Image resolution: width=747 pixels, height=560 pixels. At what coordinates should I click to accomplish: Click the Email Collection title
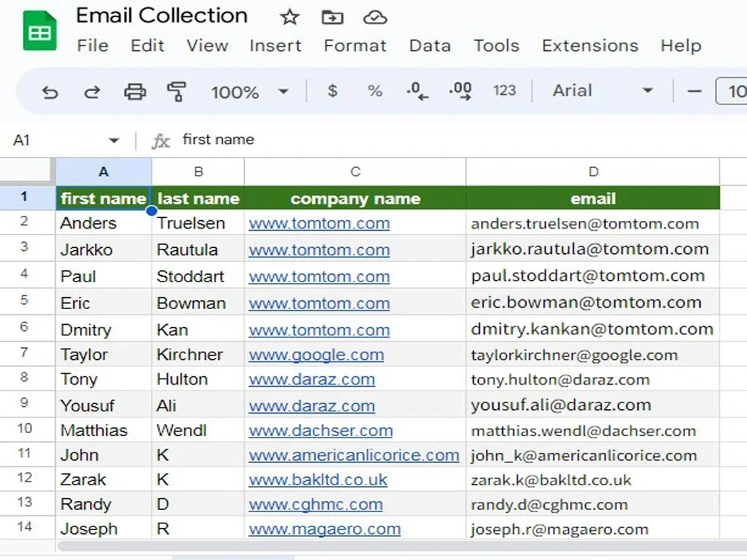click(161, 16)
